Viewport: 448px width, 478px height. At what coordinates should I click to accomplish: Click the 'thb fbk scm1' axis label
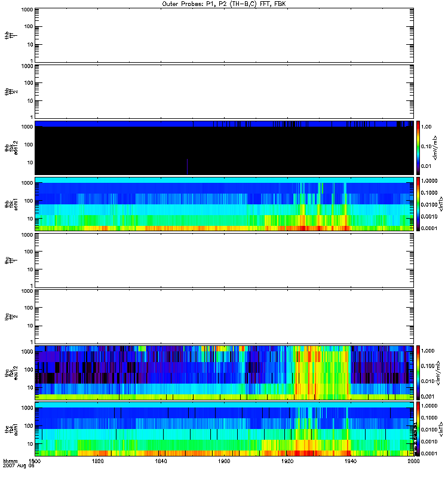coord(11,204)
